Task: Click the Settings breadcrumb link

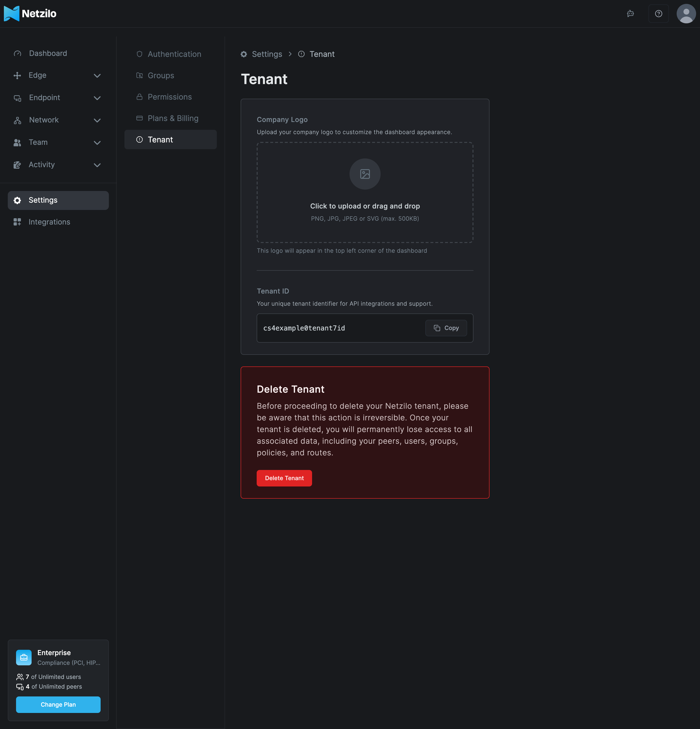Action: click(267, 54)
